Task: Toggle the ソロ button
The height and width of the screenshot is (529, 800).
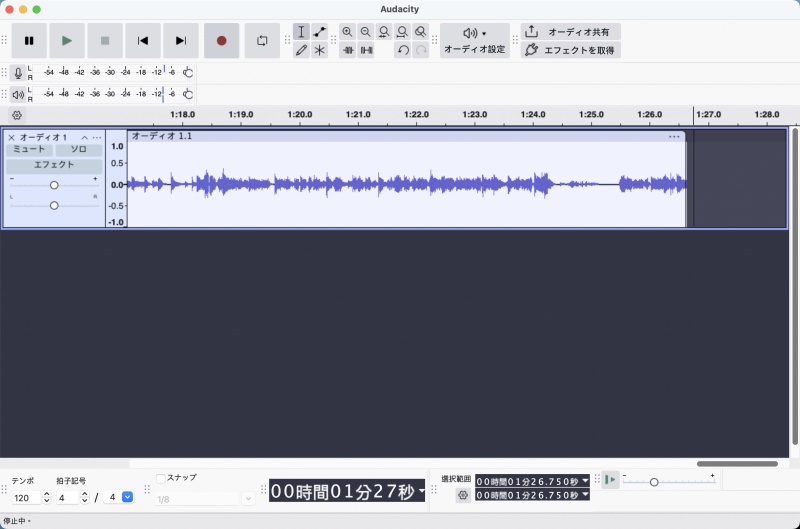Action: point(79,149)
